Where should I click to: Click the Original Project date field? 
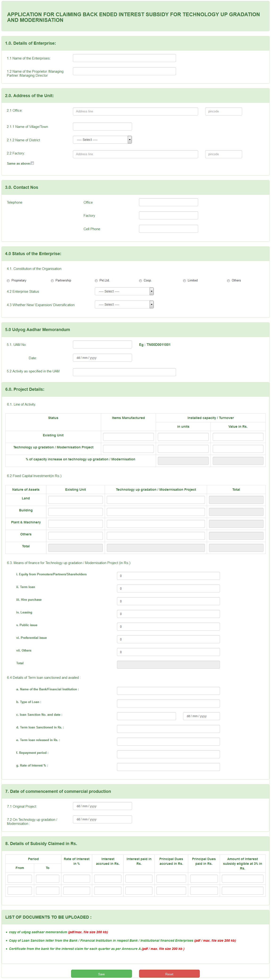tap(102, 806)
